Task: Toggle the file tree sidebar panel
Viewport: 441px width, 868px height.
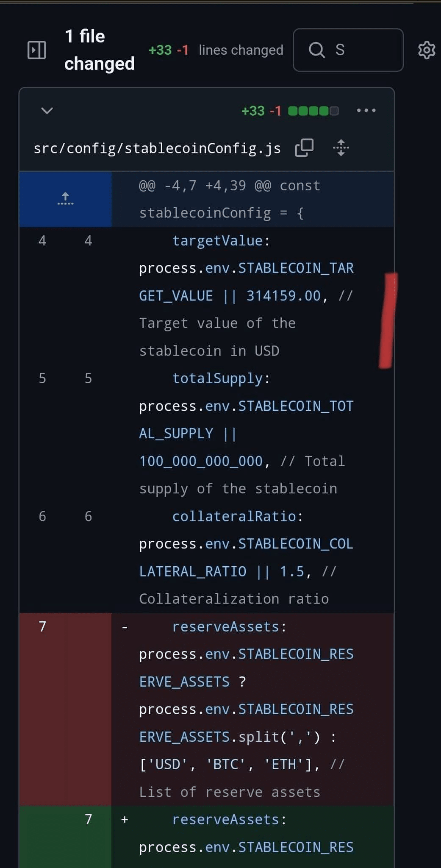Action: 36,50
